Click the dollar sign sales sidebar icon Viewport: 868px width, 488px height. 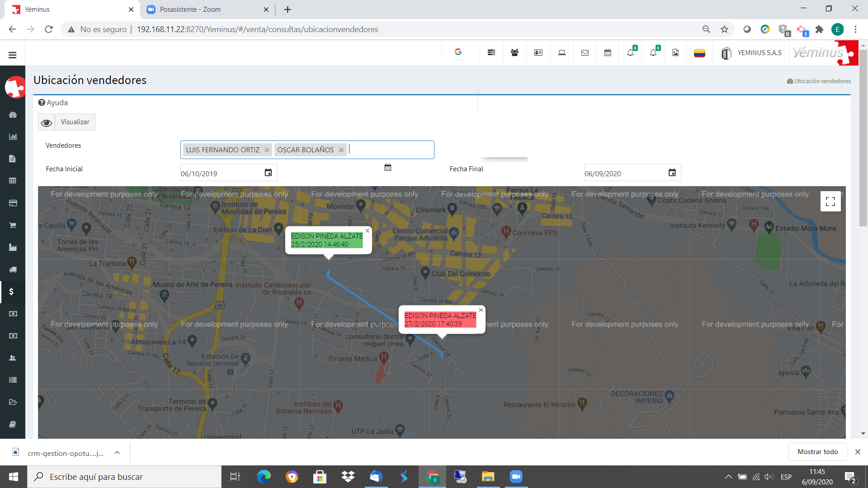(12, 291)
